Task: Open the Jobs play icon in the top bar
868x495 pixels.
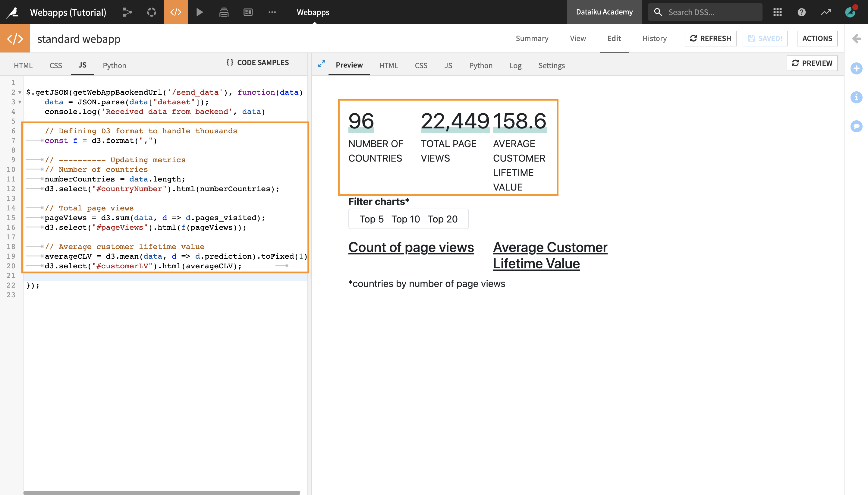Action: tap(200, 12)
